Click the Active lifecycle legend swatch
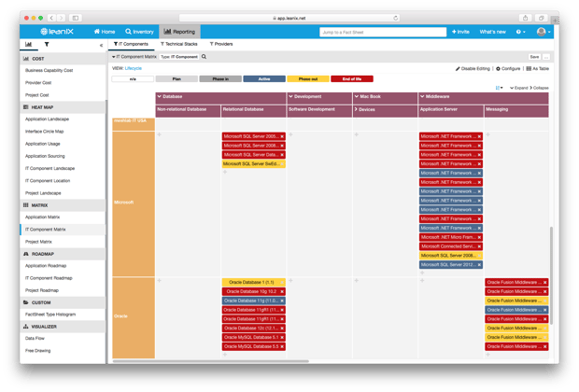The width and height of the screenshot is (579, 392). pos(264,79)
